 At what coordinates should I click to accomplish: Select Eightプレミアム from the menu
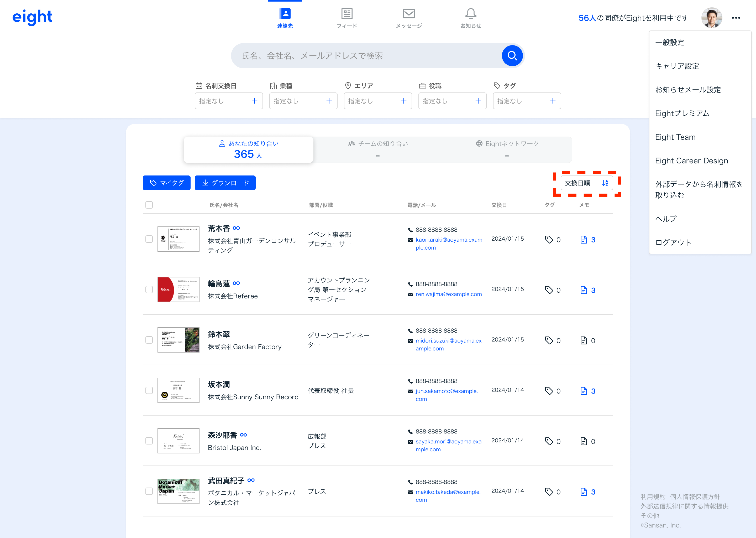(682, 113)
